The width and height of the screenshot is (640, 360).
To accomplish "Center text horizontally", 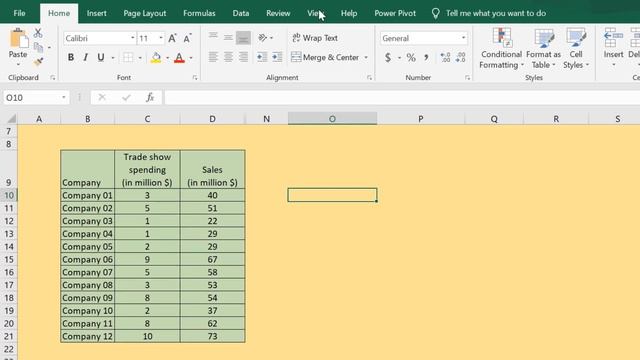I will point(228,57).
